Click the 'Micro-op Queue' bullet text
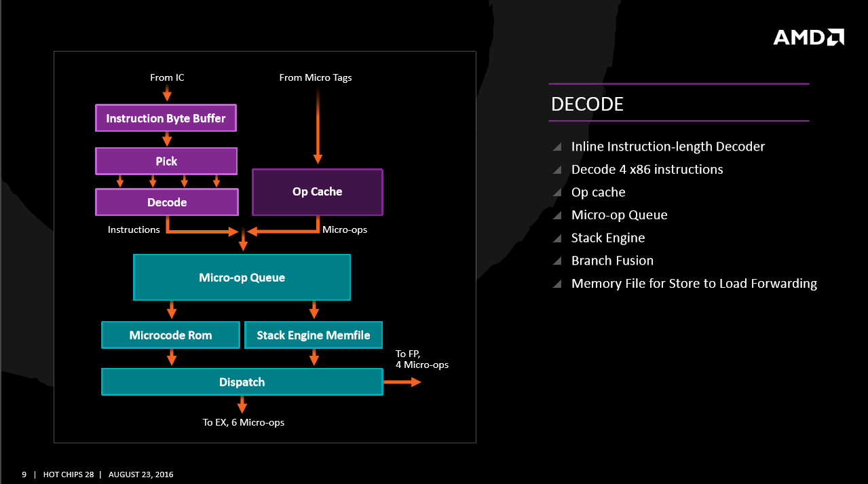Image resolution: width=868 pixels, height=484 pixels. coord(619,215)
